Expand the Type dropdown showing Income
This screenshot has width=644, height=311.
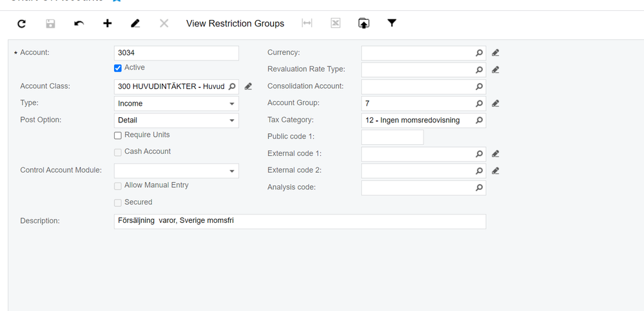point(176,104)
